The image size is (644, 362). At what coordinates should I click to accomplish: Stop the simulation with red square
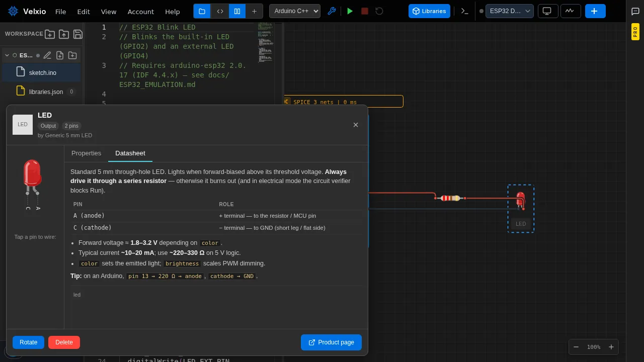point(365,11)
